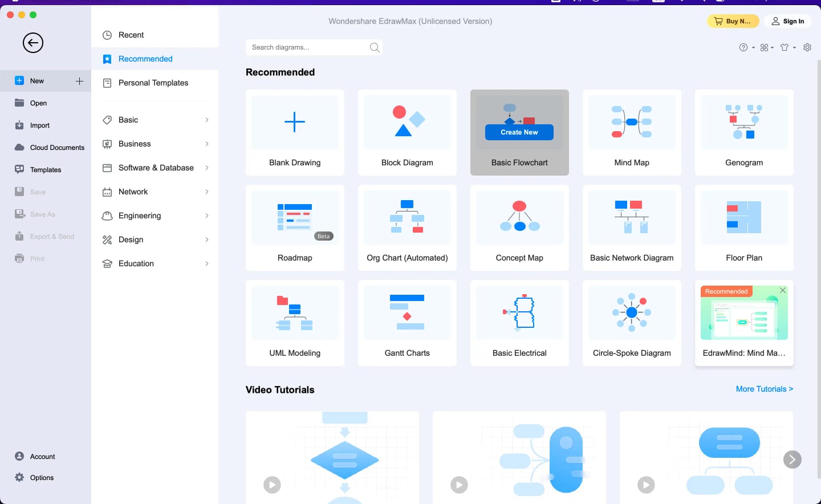Click the back arrow circle button

[x=32, y=43]
